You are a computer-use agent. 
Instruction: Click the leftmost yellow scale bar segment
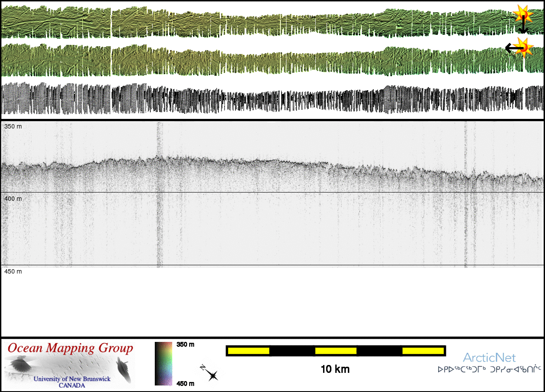coord(249,351)
